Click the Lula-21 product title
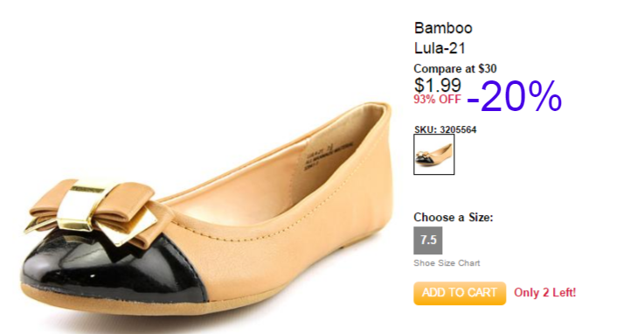 (440, 48)
